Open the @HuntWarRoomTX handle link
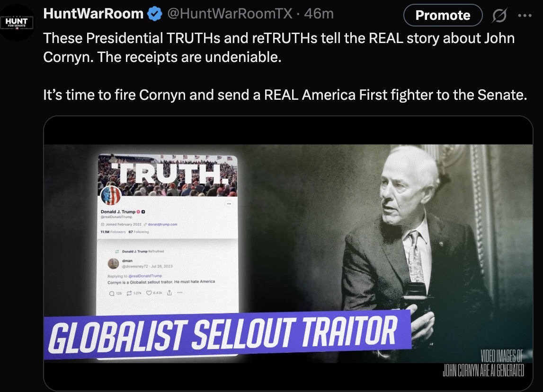Image resolution: width=543 pixels, height=392 pixels. pyautogui.click(x=230, y=14)
